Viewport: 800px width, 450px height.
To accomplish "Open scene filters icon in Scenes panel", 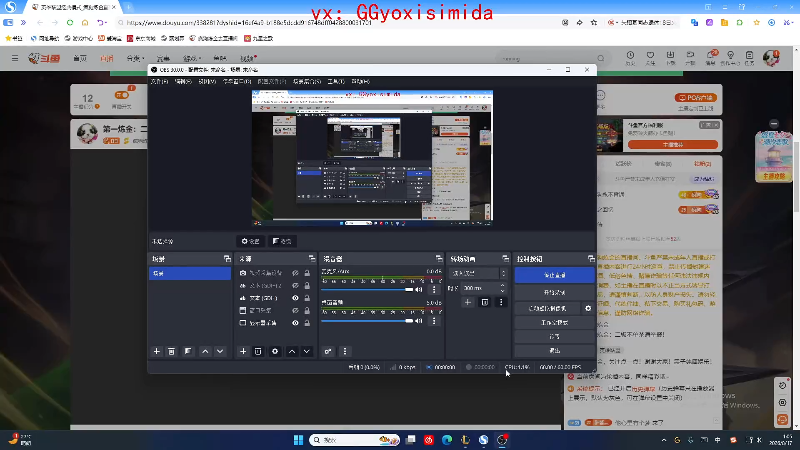I will coord(188,352).
